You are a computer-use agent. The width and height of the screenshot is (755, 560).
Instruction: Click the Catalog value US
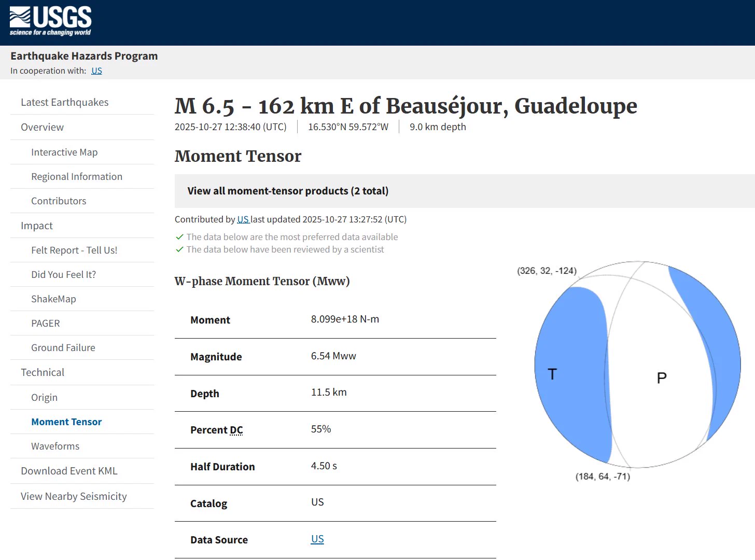(x=317, y=502)
